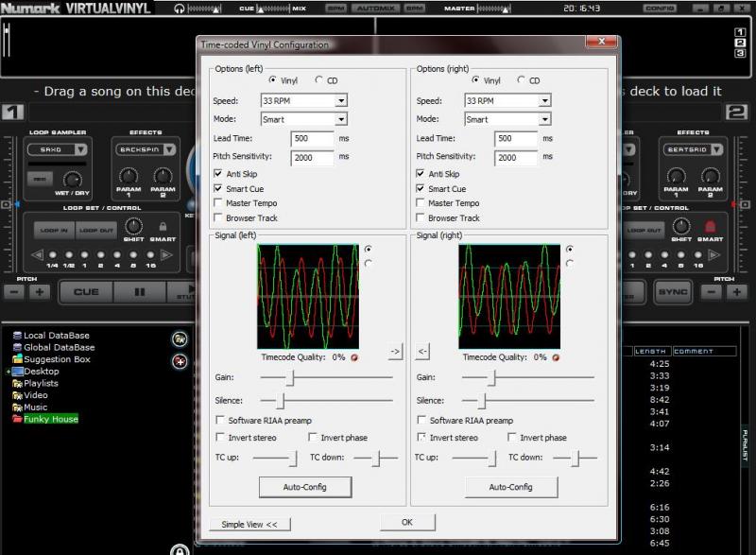This screenshot has height=555, width=756.
Task: Click the left Auto-Config button
Action: click(x=305, y=487)
